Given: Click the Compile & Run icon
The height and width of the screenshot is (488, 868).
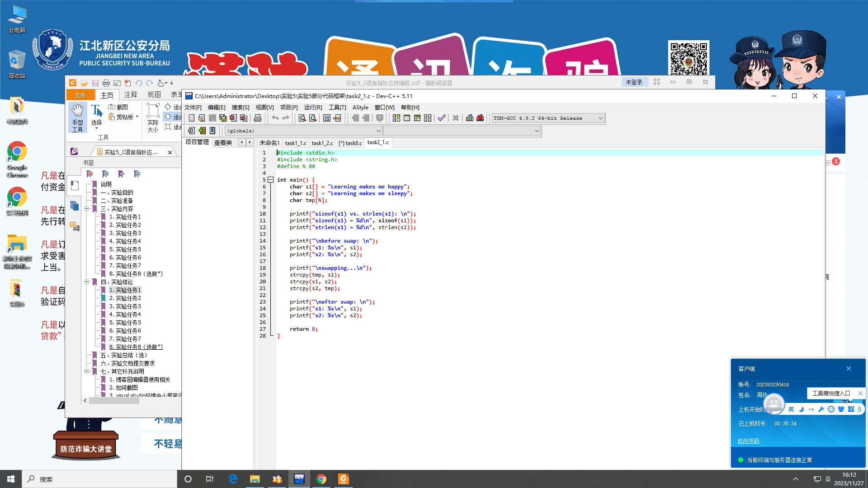Looking at the screenshot, I should (x=417, y=118).
